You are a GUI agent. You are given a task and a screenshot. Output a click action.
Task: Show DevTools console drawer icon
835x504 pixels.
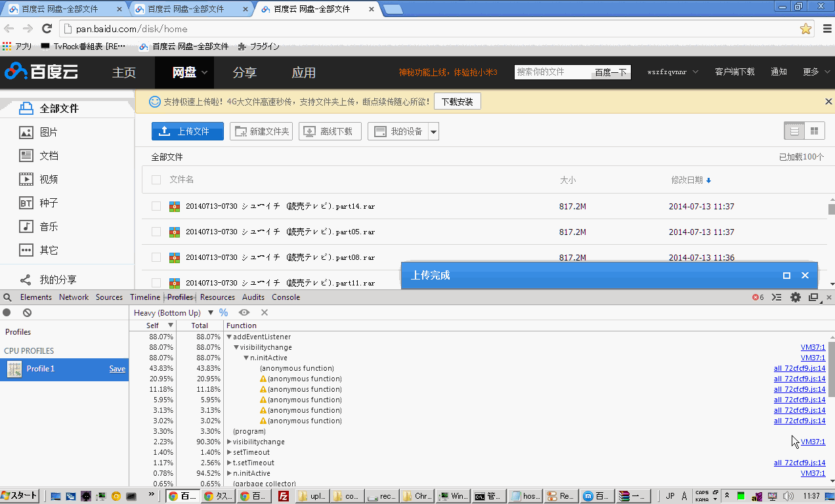777,297
